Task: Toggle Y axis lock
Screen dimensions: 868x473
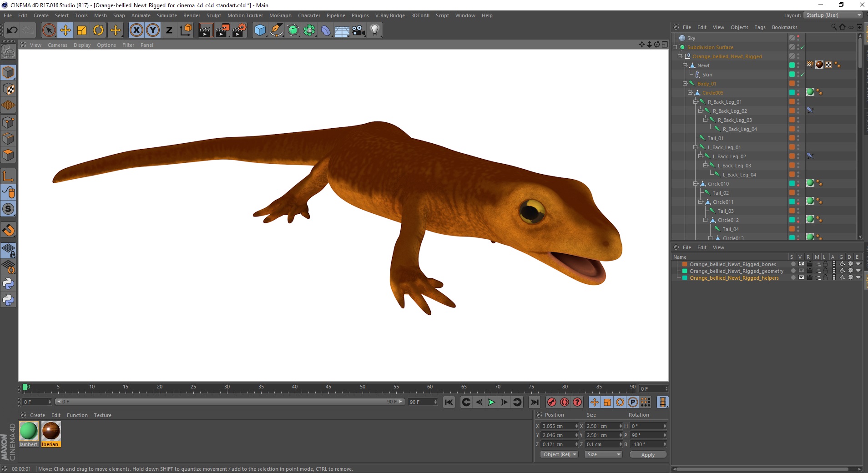Action: (x=153, y=30)
